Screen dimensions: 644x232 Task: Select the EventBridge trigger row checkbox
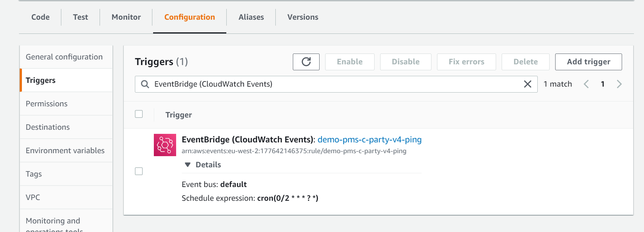139,171
